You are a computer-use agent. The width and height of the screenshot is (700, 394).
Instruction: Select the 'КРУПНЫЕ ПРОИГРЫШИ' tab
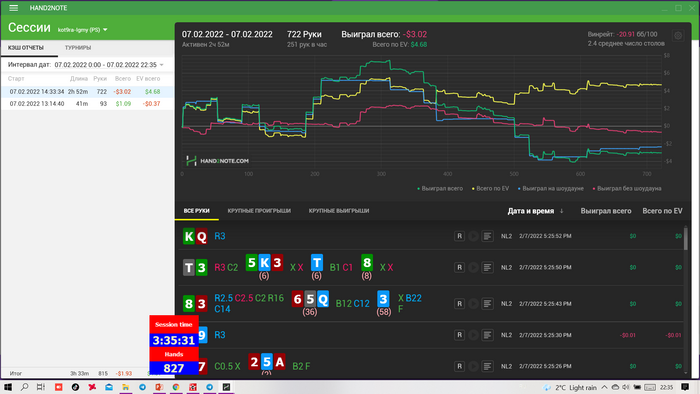coord(259,211)
